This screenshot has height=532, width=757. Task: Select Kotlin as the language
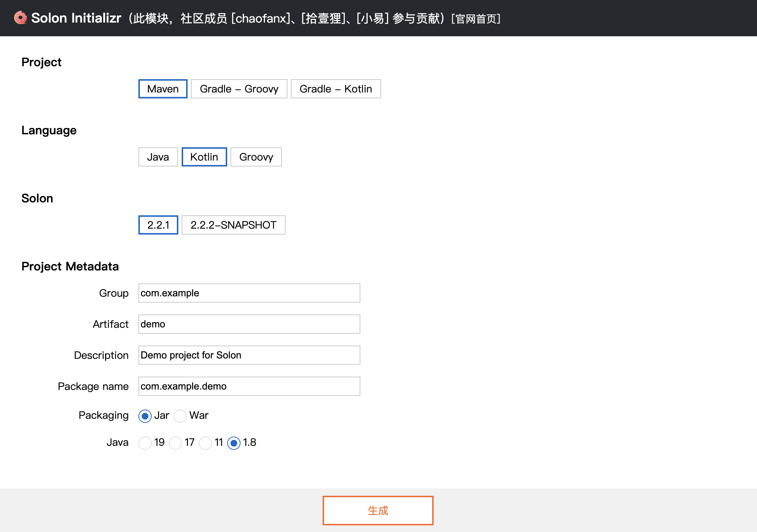pos(204,157)
